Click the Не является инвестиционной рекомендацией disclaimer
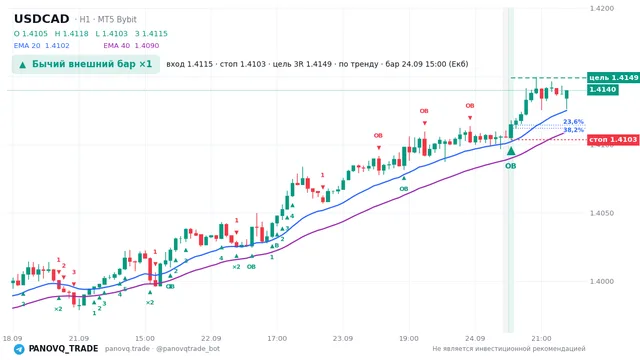Screen dimensions: 640x360 click(509, 349)
